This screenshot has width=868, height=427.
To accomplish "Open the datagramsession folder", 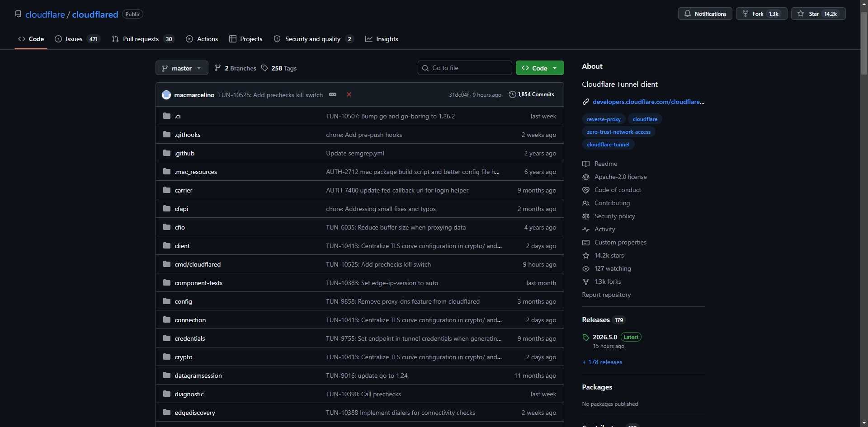I will [x=198, y=375].
